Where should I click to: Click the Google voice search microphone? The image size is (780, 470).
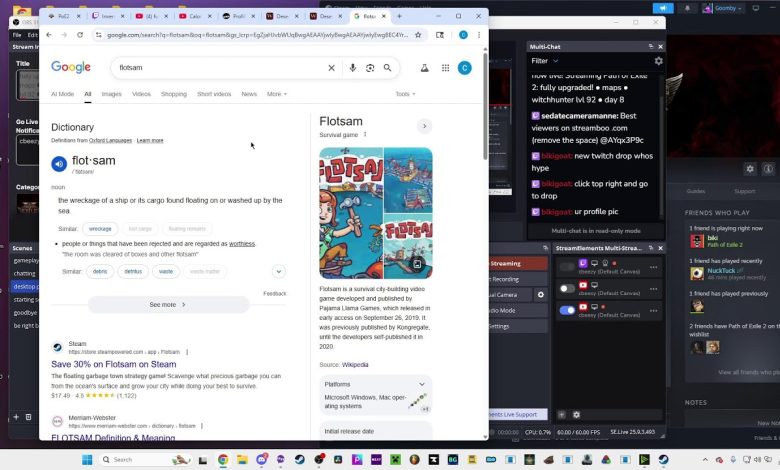point(352,68)
